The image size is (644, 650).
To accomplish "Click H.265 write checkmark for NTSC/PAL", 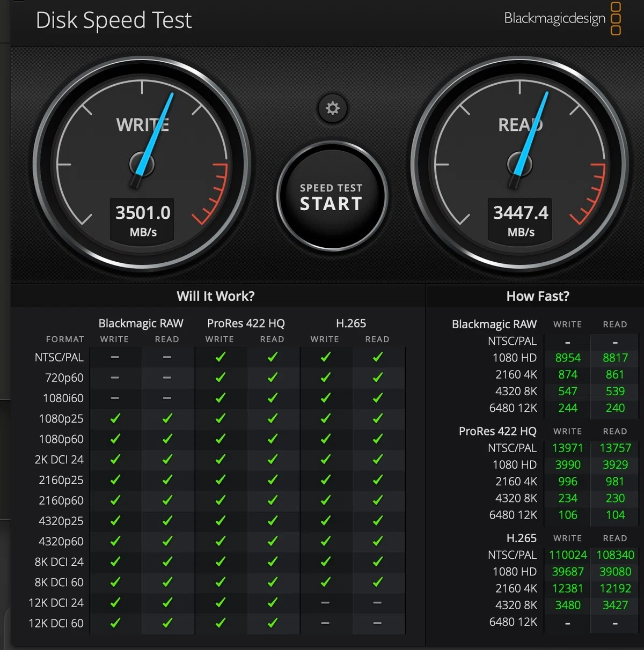I will [325, 357].
